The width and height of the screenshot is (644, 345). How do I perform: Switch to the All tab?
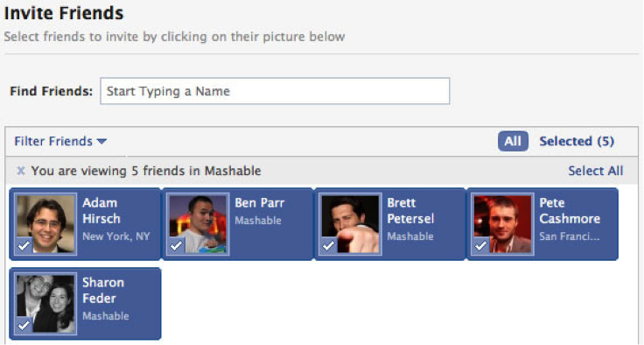pos(513,142)
